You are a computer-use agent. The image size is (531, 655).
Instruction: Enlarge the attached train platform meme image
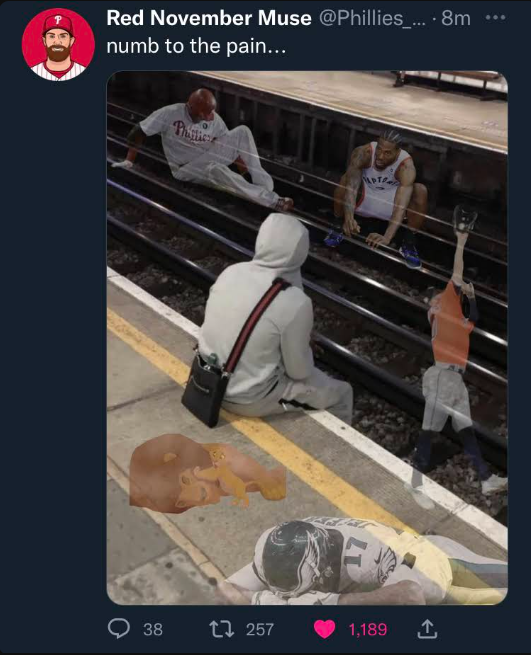(307, 338)
